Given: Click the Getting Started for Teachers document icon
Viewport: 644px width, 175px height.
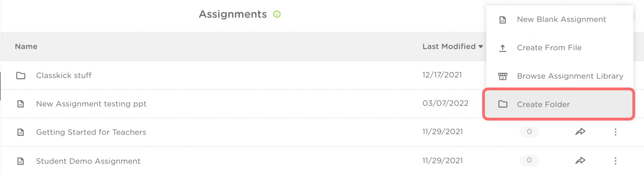Looking at the screenshot, I should [x=21, y=132].
